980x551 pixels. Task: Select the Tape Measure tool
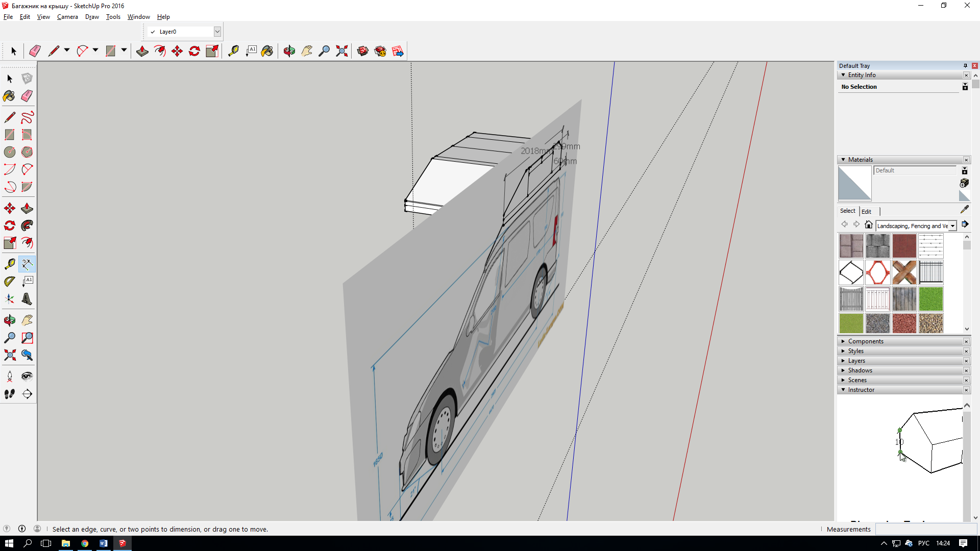pyautogui.click(x=10, y=264)
